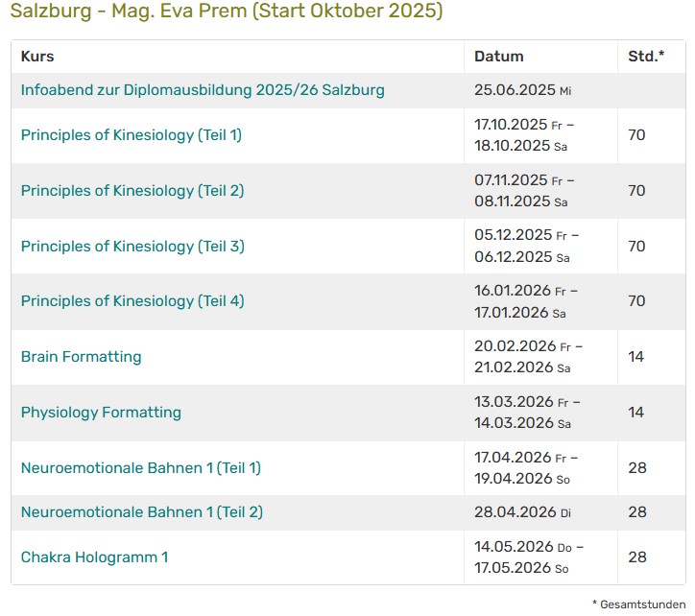Click the Salzburg Mag. Eva Prem heading
This screenshot has width=695, height=616.
click(x=227, y=12)
